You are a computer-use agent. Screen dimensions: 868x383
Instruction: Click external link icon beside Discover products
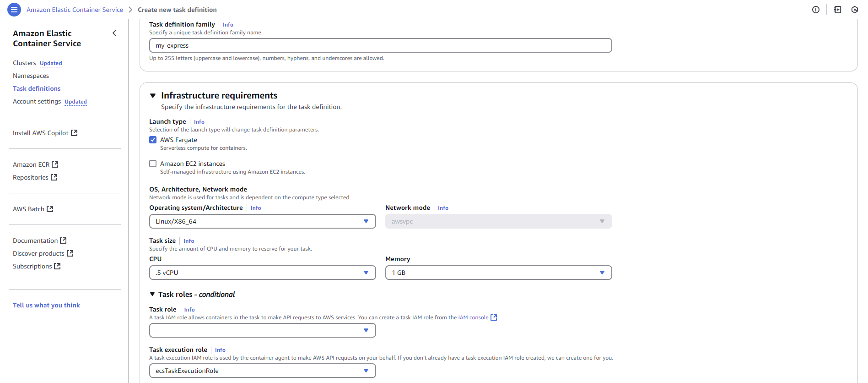point(70,253)
